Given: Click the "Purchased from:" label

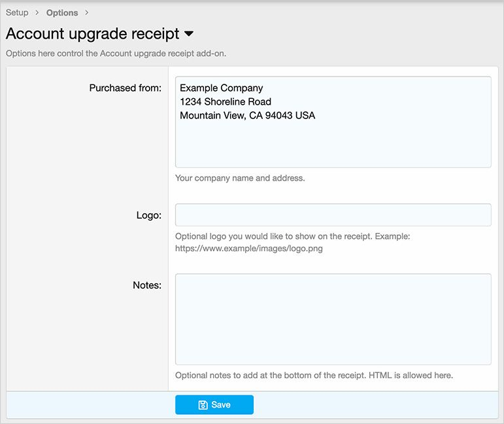Looking at the screenshot, I should pos(125,88).
